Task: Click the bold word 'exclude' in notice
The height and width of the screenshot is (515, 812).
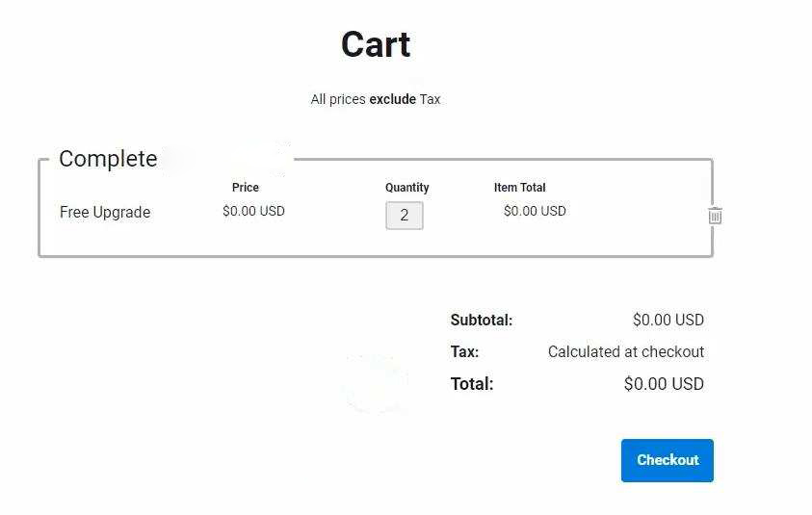Action: pyautogui.click(x=393, y=99)
